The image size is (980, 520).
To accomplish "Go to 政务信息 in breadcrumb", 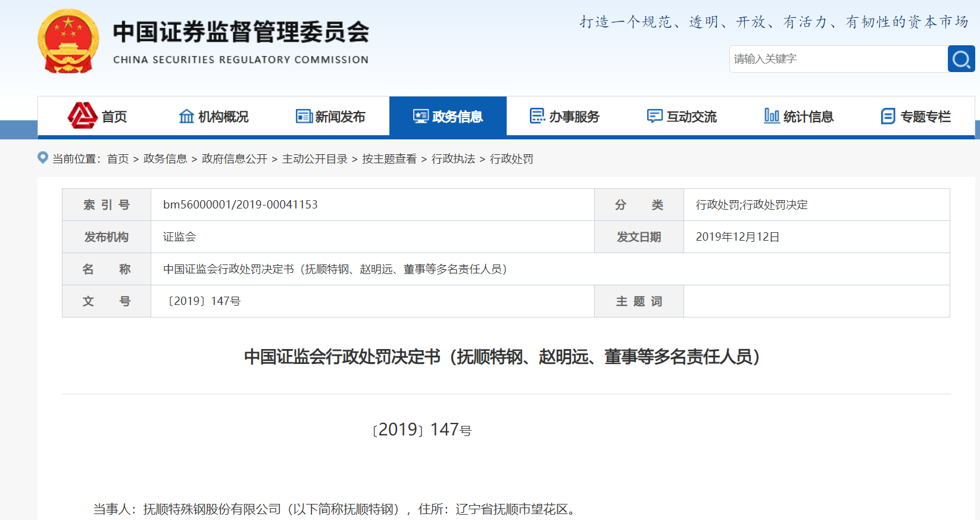I will 166,159.
